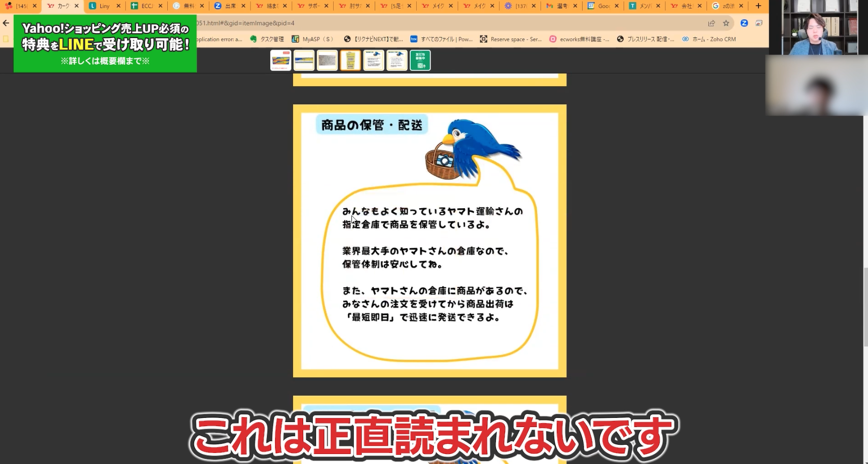Navigate back with the back arrow

[6, 23]
